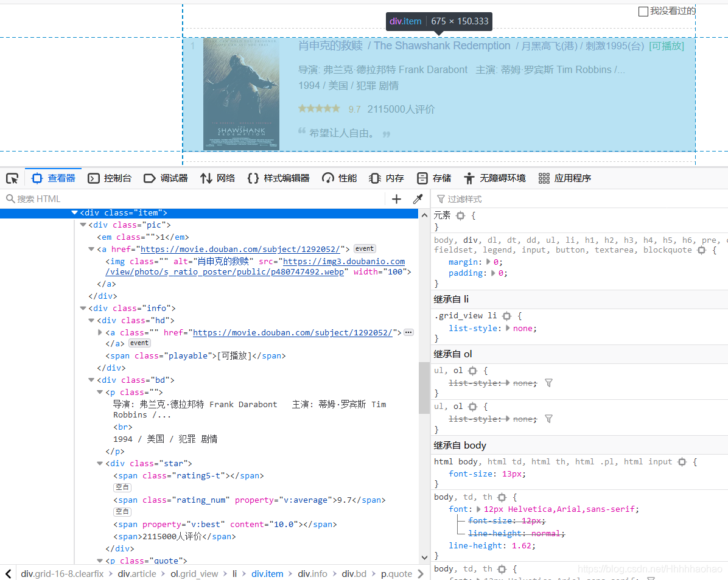The width and height of the screenshot is (728, 580).
Task: Open the 性能 performance tab
Action: [x=340, y=178]
